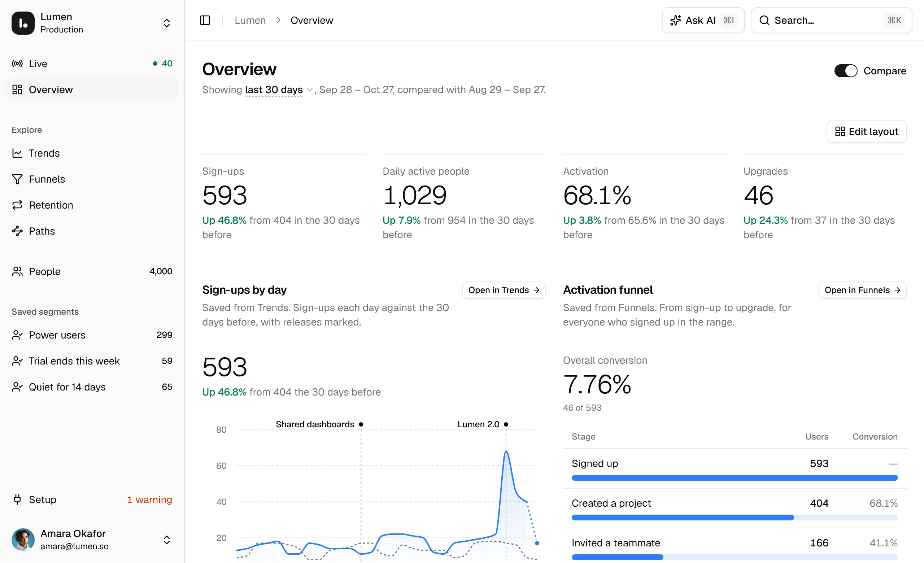Toggle the sidebar panel icon

coord(205,20)
